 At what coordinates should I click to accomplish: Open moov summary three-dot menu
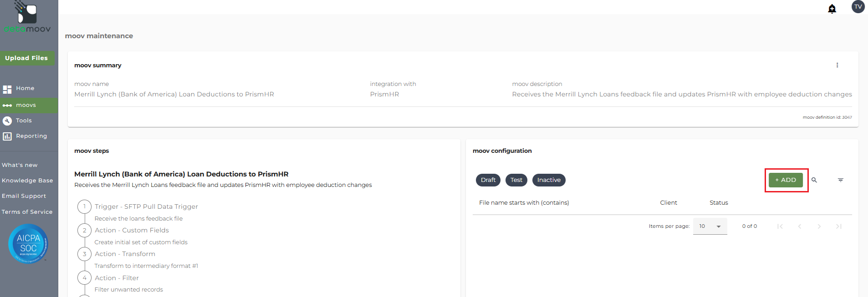tap(837, 65)
